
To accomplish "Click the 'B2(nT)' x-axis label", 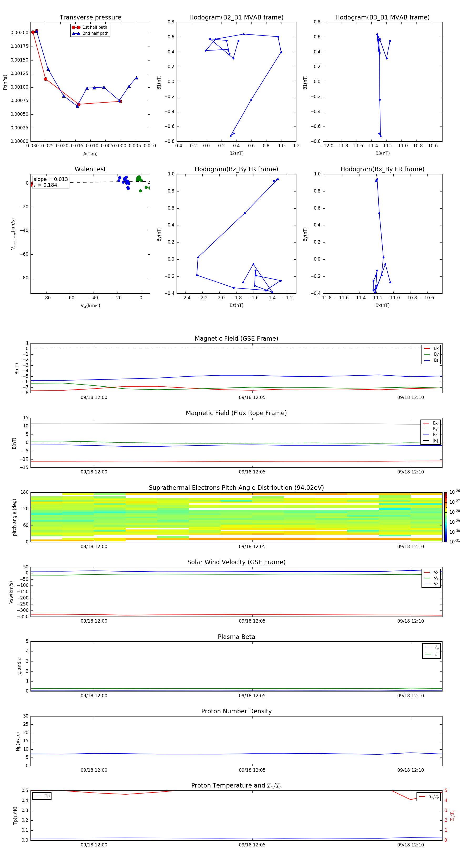I will (x=236, y=153).
